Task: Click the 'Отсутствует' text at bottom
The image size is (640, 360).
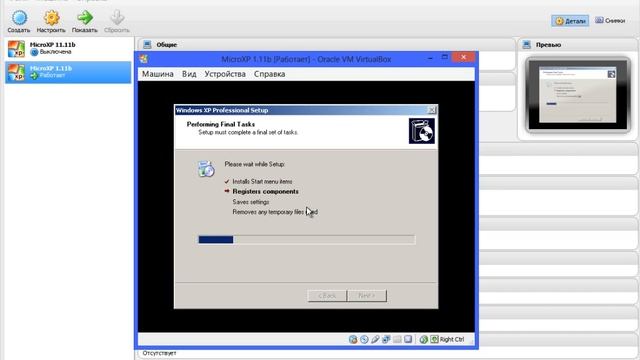Action: (x=159, y=353)
